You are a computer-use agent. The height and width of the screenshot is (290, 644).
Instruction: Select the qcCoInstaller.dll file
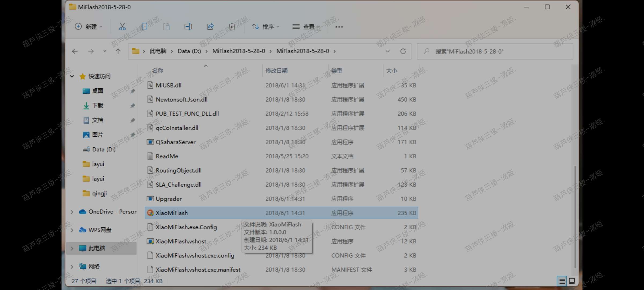pyautogui.click(x=281, y=128)
